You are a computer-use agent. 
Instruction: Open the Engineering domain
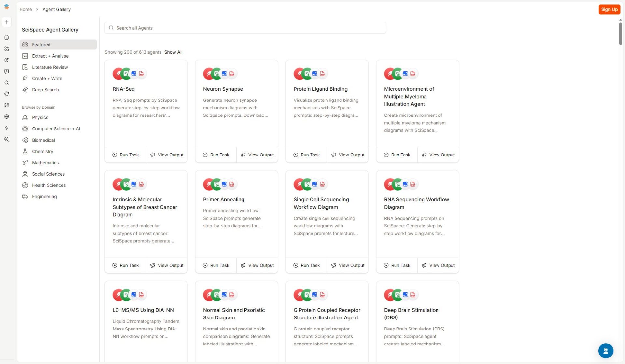click(x=44, y=196)
